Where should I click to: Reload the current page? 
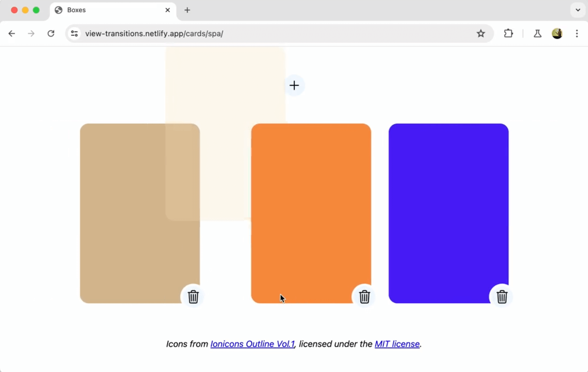[51, 33]
